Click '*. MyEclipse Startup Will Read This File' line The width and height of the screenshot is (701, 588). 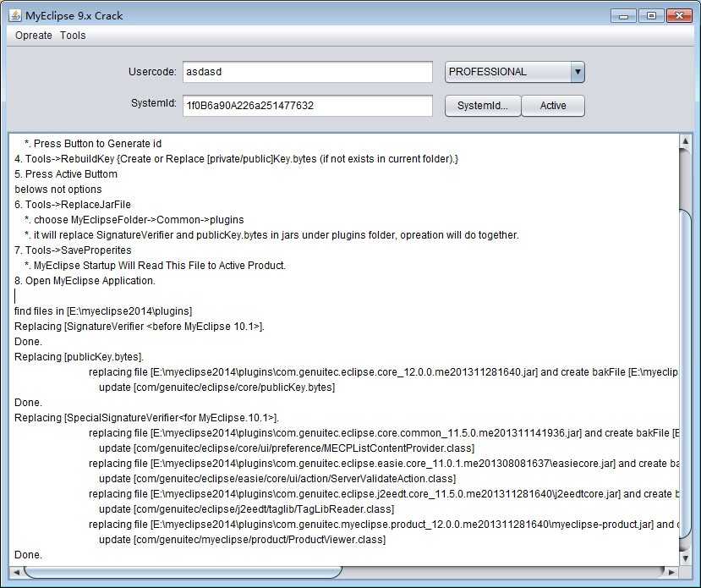pyautogui.click(x=155, y=265)
